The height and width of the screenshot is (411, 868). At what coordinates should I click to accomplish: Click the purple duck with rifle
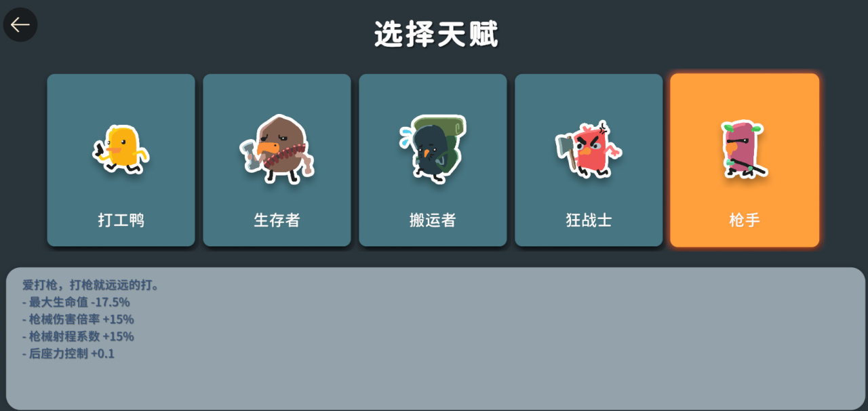pyautogui.click(x=744, y=150)
